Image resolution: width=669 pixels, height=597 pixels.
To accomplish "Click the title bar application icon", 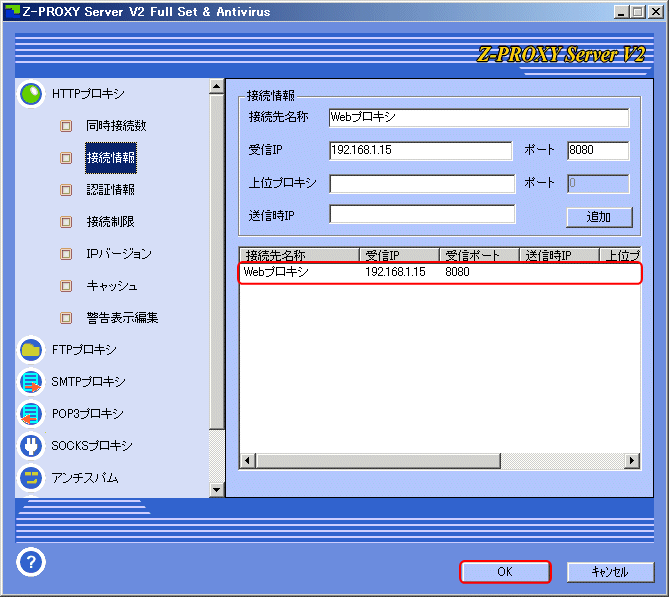I will click(12, 12).
